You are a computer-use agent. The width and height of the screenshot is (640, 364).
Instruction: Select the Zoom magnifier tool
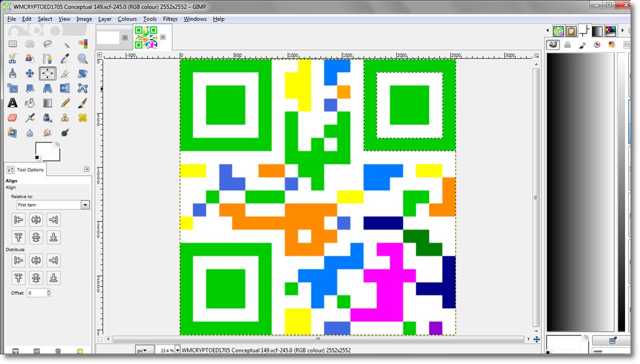[x=82, y=59]
